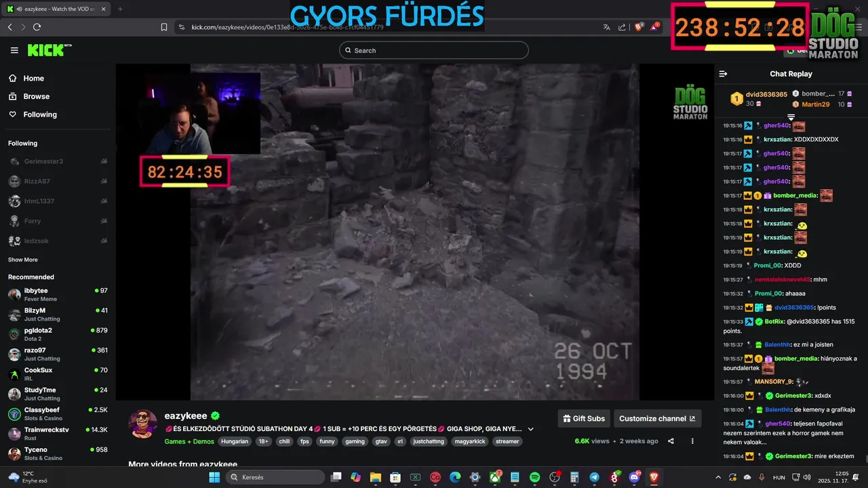
Task: Select the chill tag
Action: tap(284, 441)
